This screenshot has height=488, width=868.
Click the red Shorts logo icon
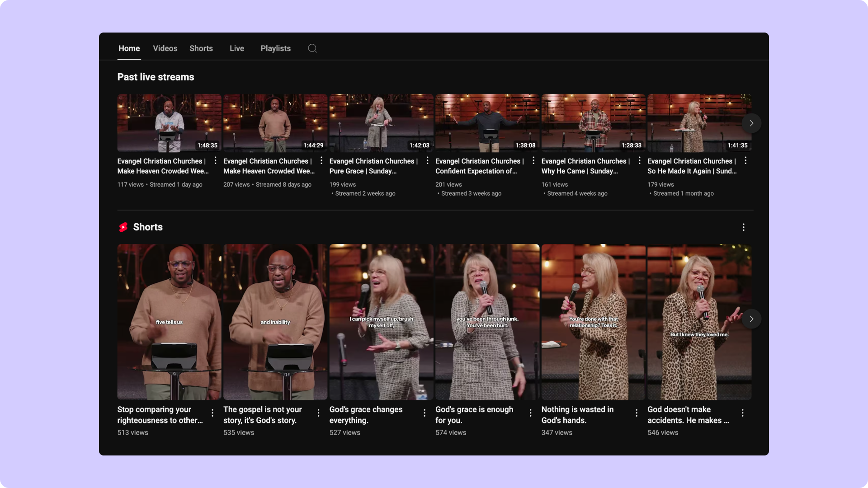(x=123, y=227)
